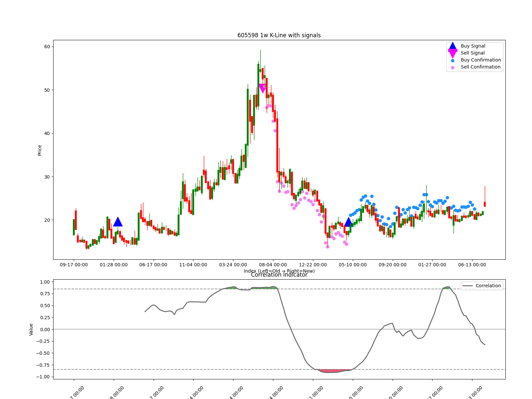Click date tick '06-17 00:00'
This screenshot has width=532, height=399.
(x=153, y=265)
